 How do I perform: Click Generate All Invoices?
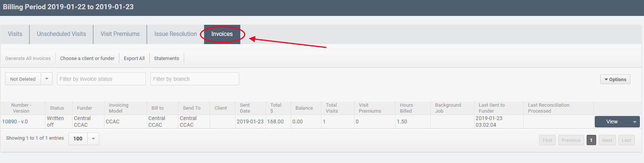tap(28, 59)
